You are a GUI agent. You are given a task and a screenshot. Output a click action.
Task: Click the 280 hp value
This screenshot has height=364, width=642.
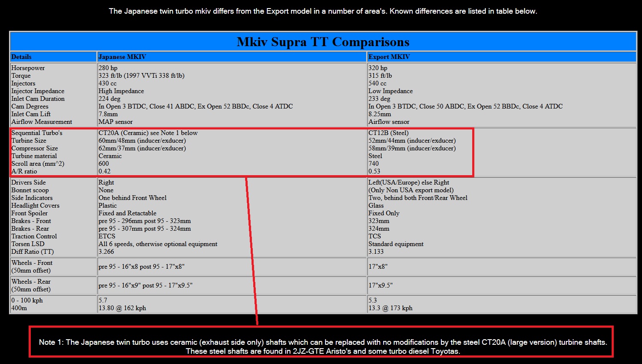tap(108, 68)
